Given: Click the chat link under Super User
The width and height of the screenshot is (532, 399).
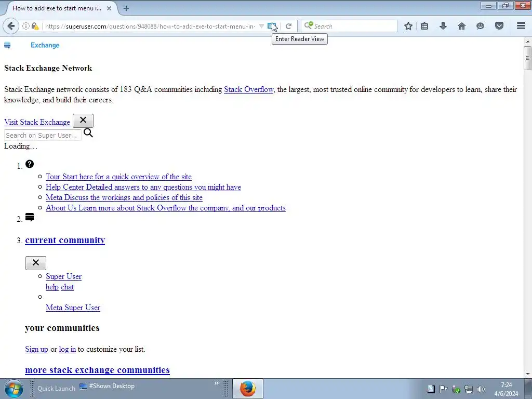Looking at the screenshot, I should 67,287.
